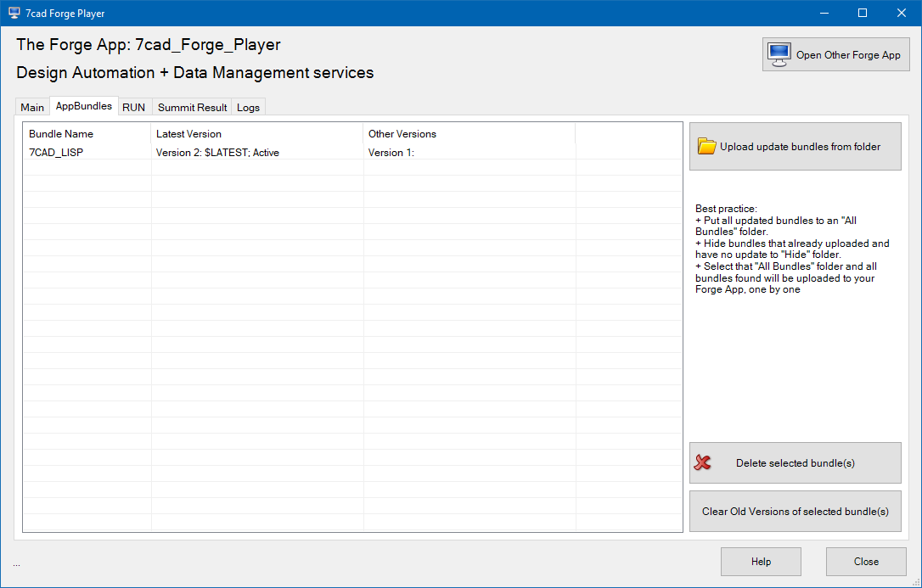
Task: Click the Other Versions column header
Action: click(402, 134)
